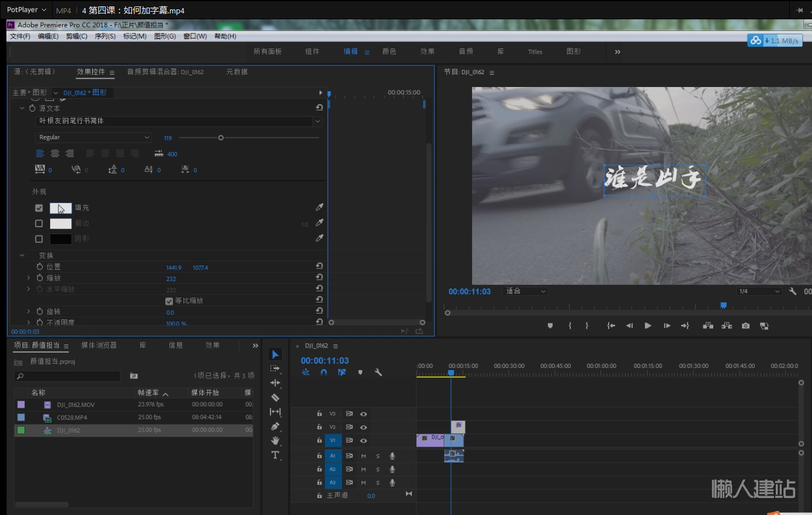Toggle lock on track V1
The width and height of the screenshot is (812, 515).
(x=319, y=440)
